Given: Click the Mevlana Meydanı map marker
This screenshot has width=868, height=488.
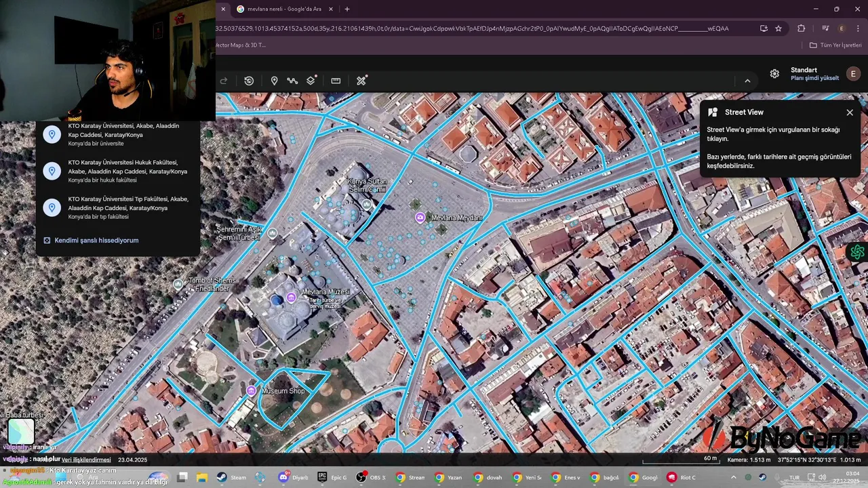Looking at the screenshot, I should (x=420, y=218).
